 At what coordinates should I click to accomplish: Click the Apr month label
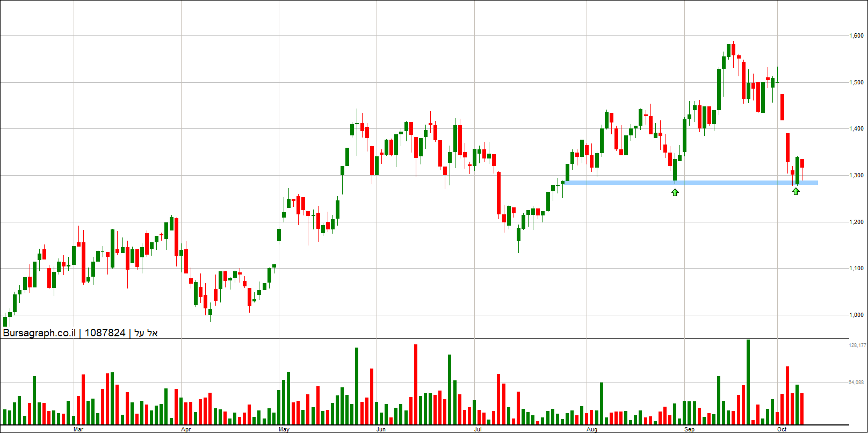[x=186, y=429]
